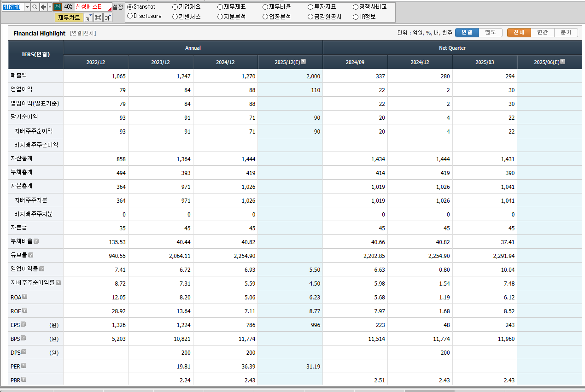Click the fit-to-window frame icon
Viewport: 585px width, 392px height.
(98, 18)
